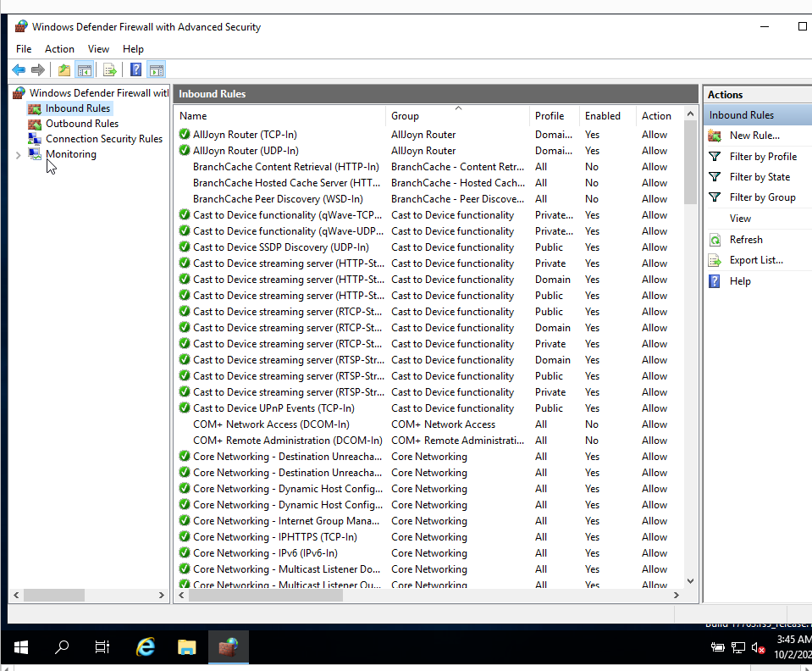The height and width of the screenshot is (671, 812).
Task: Select Inbound Rules in the tree
Action: click(x=78, y=108)
